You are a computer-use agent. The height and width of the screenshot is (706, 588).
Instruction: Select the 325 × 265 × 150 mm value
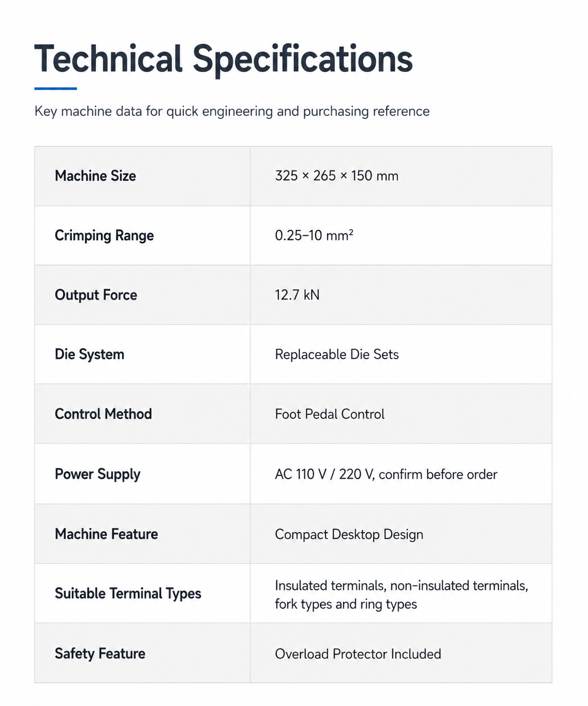(x=337, y=176)
